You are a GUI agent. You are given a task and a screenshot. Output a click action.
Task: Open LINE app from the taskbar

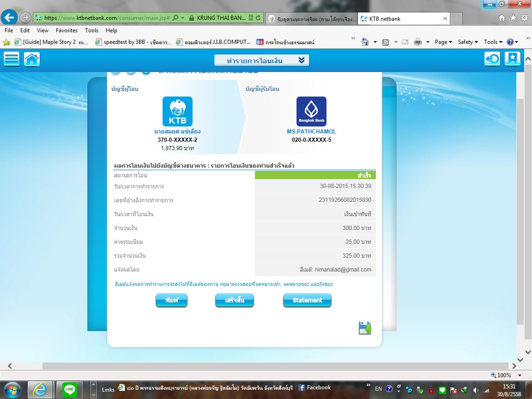pyautogui.click(x=70, y=389)
